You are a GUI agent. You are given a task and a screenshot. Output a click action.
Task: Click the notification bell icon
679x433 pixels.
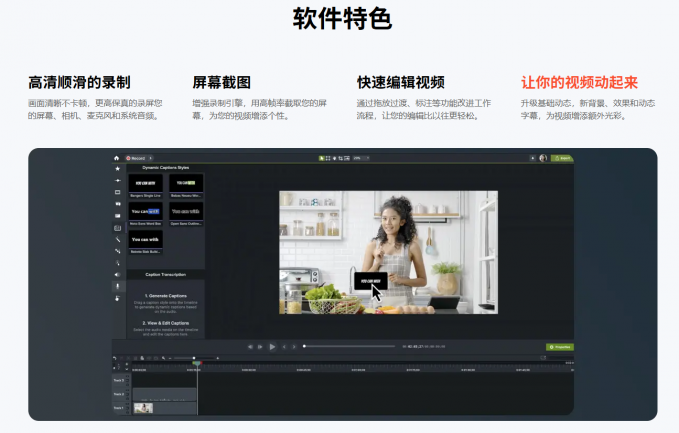point(533,158)
